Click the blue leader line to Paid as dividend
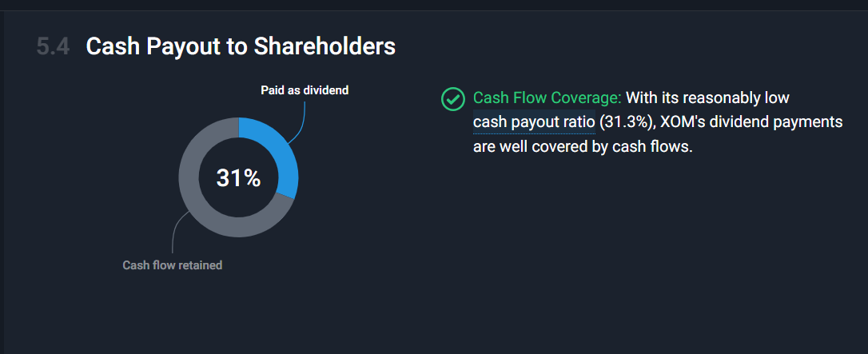This screenshot has width=868, height=354. pyautogui.click(x=300, y=121)
